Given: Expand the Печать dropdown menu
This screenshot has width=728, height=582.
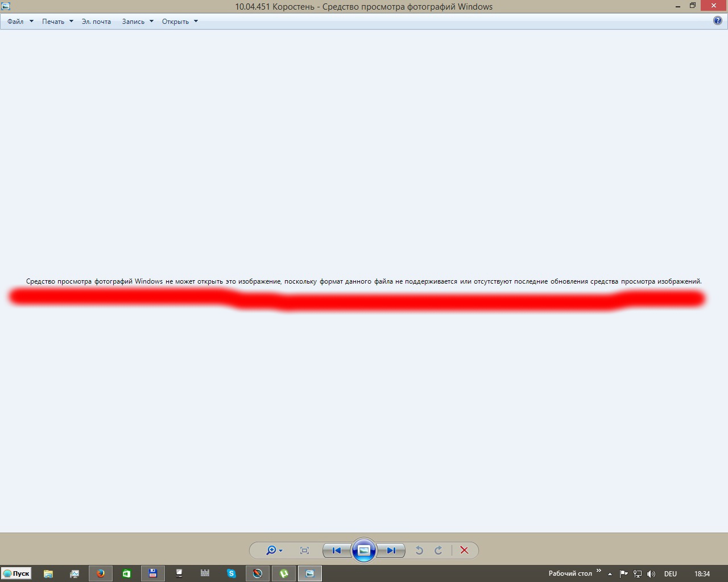Looking at the screenshot, I should click(57, 22).
